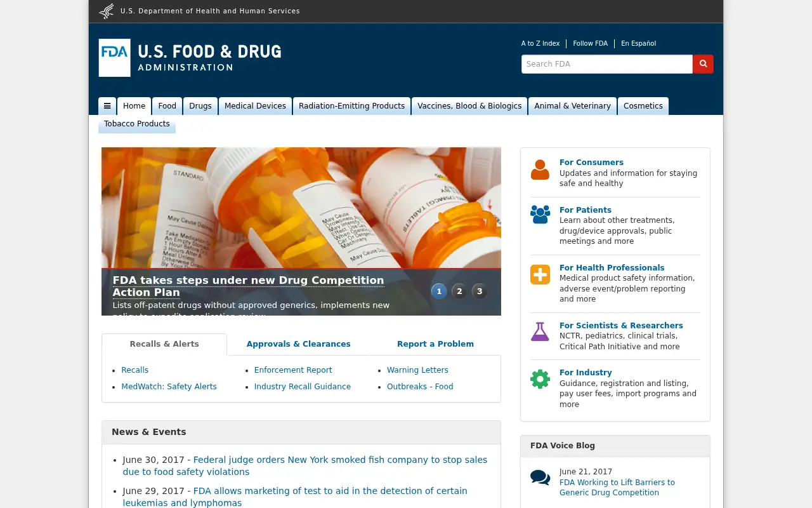Open the A to Z Index link
This screenshot has width=812, height=508.
(540, 44)
